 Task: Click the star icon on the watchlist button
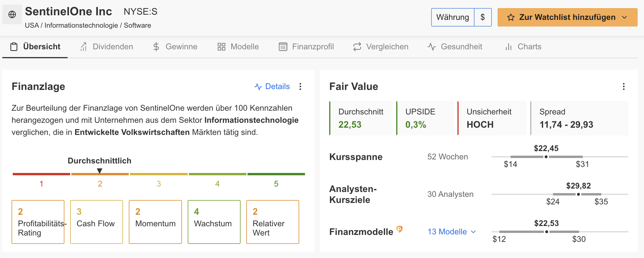point(511,17)
